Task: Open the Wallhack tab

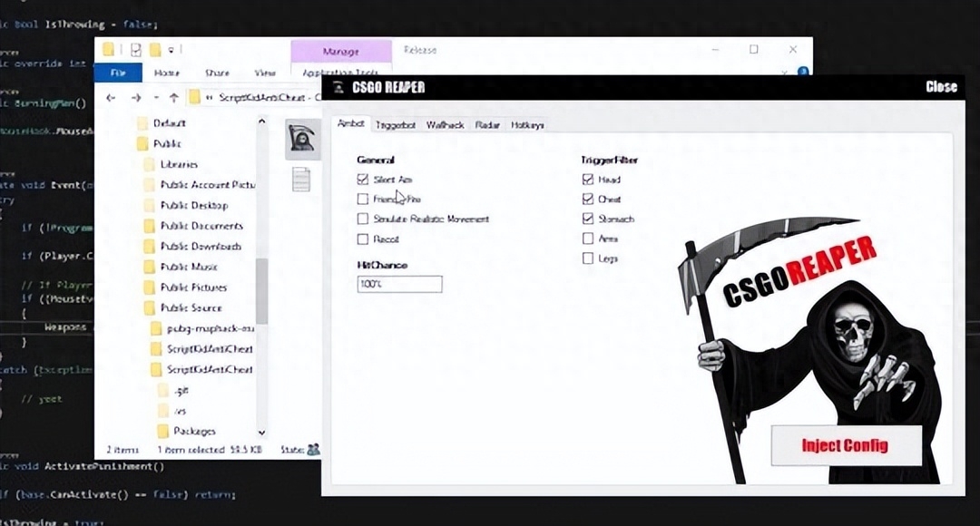Action: (445, 125)
